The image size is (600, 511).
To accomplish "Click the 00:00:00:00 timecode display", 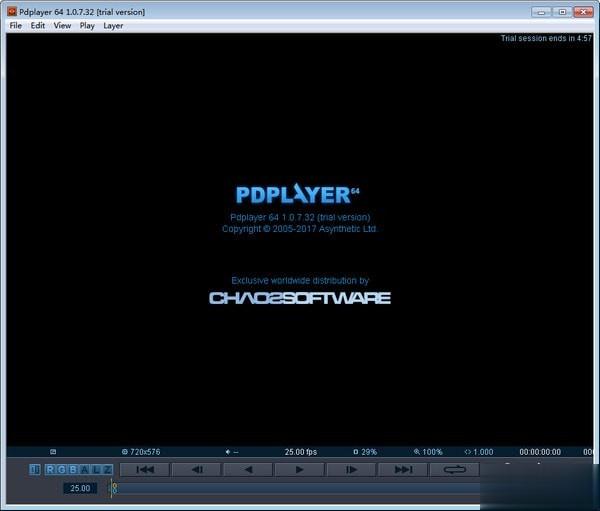I will point(540,452).
